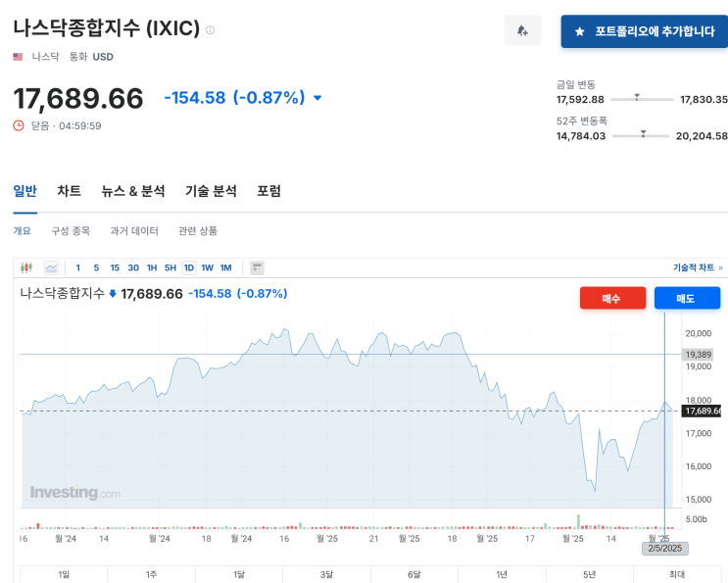Set chart interval to 1W
The height and width of the screenshot is (583, 728).
(x=208, y=267)
